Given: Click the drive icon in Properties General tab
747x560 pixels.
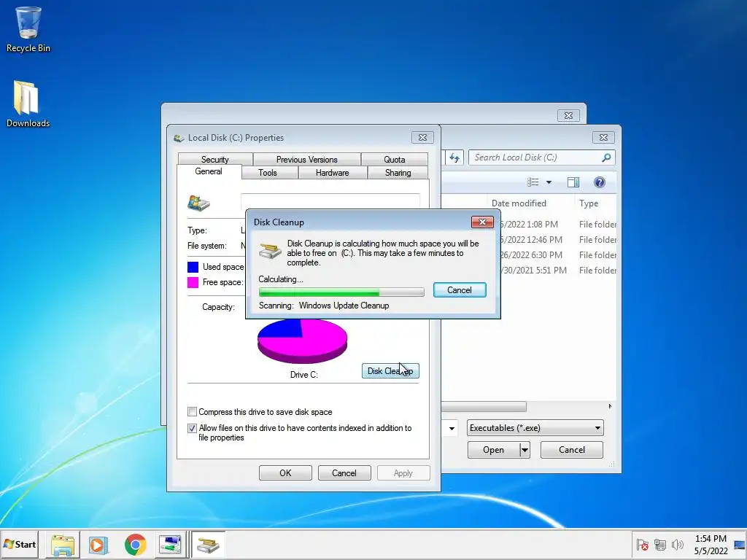Looking at the screenshot, I should [x=198, y=203].
